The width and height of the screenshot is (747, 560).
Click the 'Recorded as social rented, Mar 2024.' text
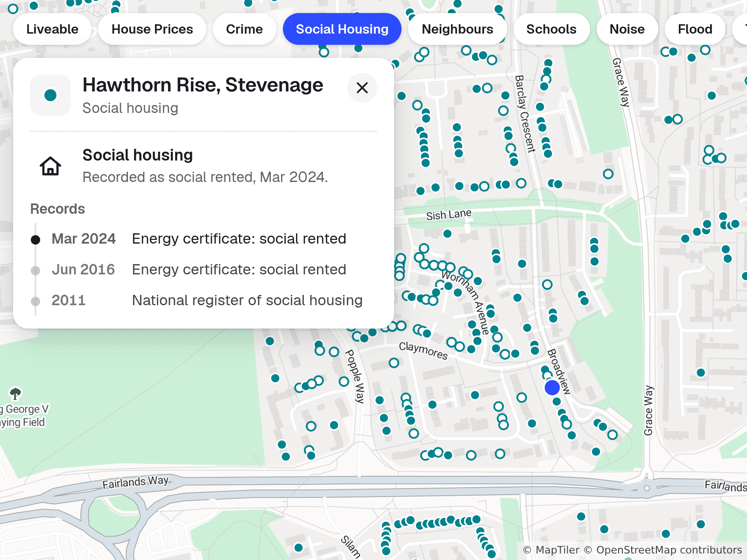coord(205,177)
